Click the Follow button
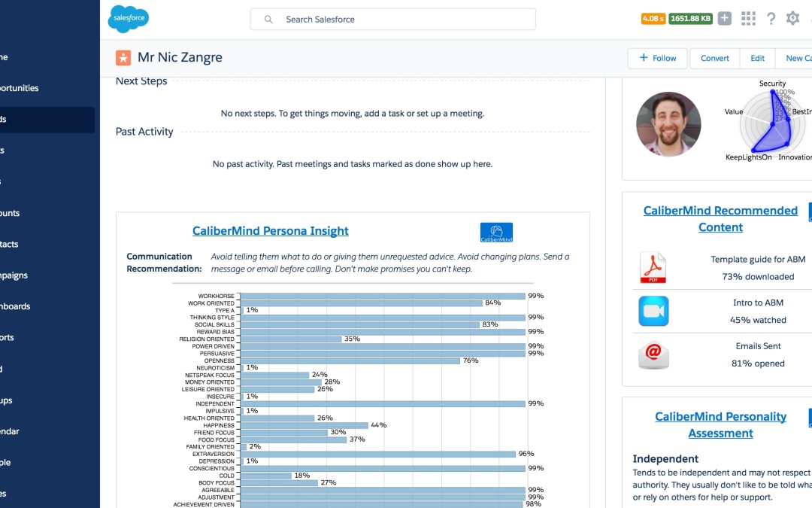812x508 pixels. 658,58
